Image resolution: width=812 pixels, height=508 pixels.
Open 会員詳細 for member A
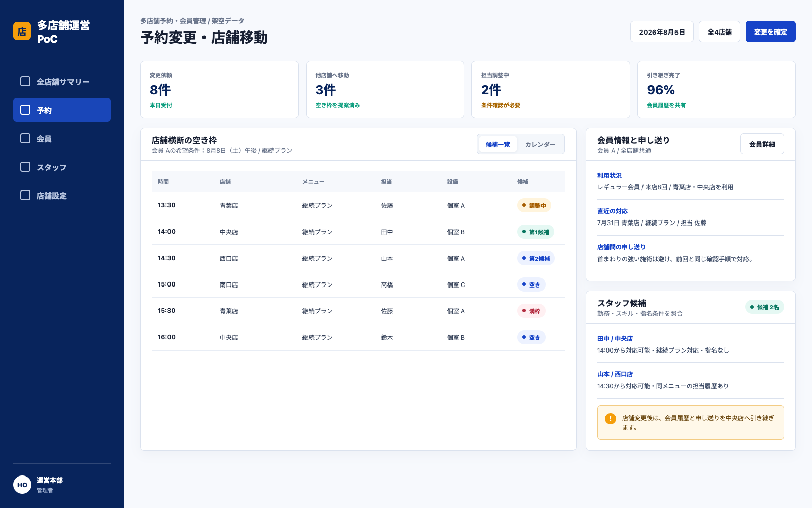pos(762,144)
